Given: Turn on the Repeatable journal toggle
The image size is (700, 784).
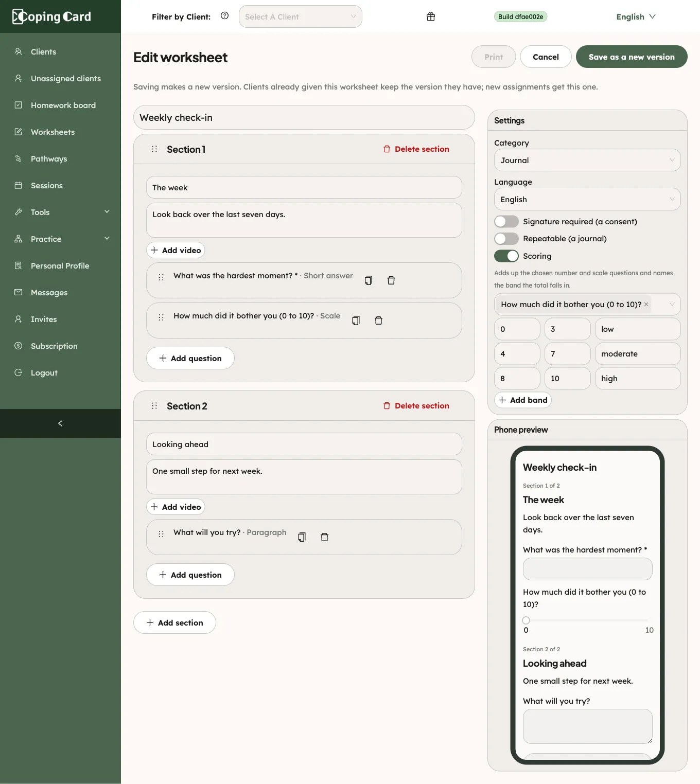Looking at the screenshot, I should [506, 239].
